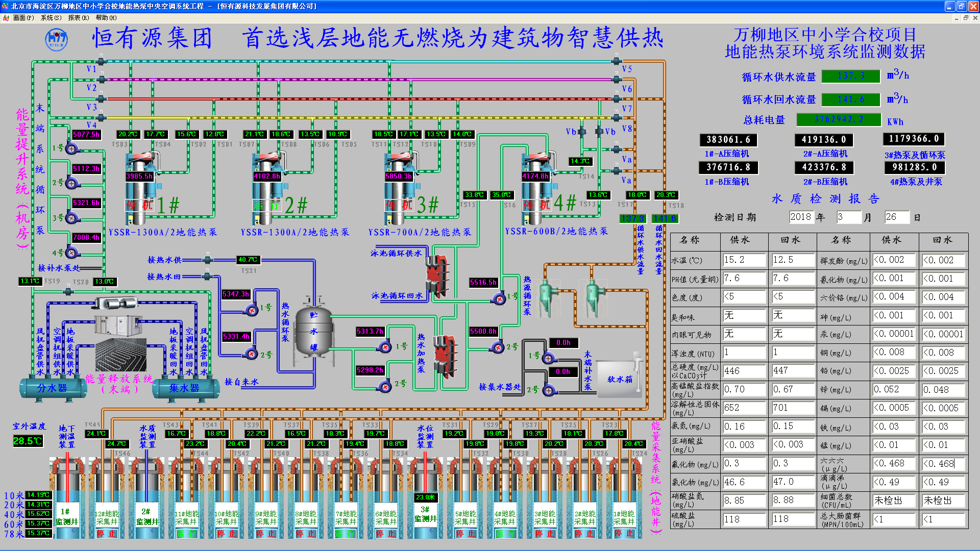The image size is (980, 551).
Task: Open the 报表(R) menu
Action: pyautogui.click(x=78, y=17)
